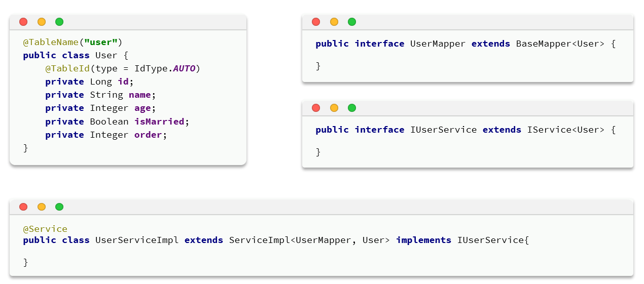Screen dimensions: 644x284
Task: Click the yellow dot on IUserService window
Action: pyautogui.click(x=334, y=108)
